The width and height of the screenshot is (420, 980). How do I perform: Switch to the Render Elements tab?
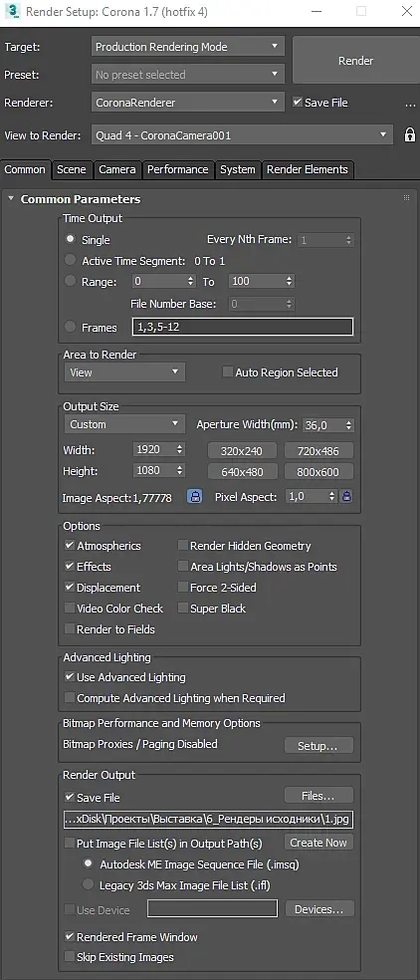click(307, 169)
